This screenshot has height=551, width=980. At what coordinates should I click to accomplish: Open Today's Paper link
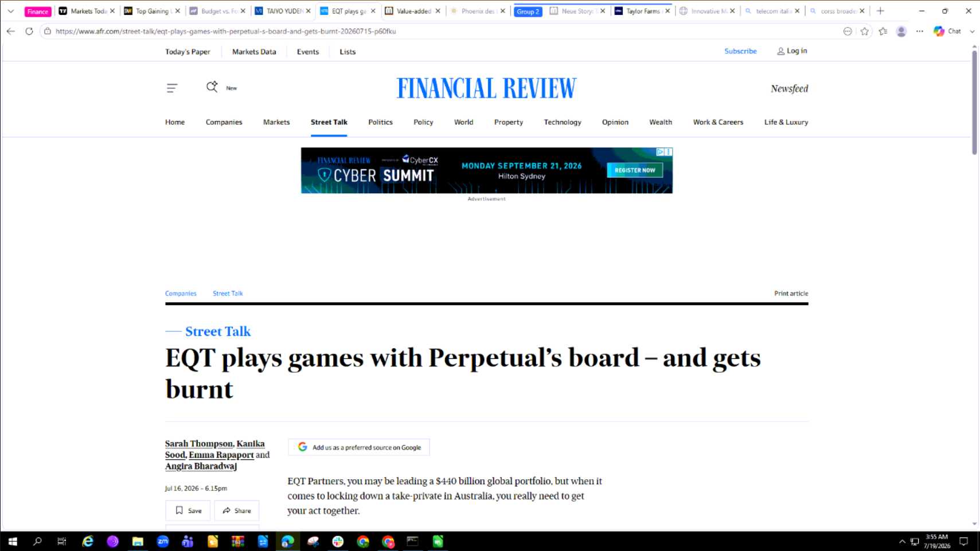pos(188,52)
